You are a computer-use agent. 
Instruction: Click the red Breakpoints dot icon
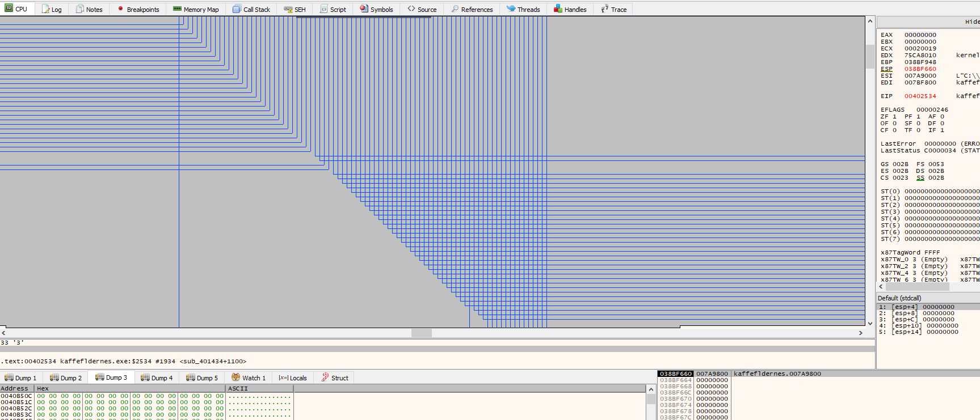pyautogui.click(x=120, y=9)
